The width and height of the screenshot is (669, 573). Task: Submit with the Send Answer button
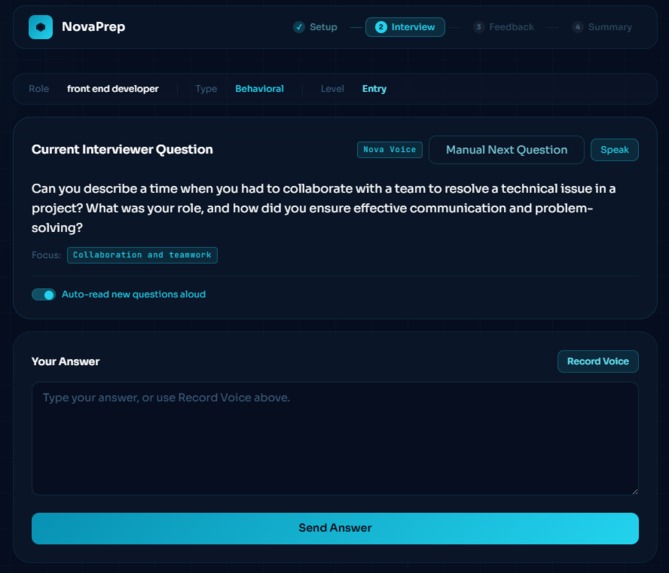[x=335, y=528]
